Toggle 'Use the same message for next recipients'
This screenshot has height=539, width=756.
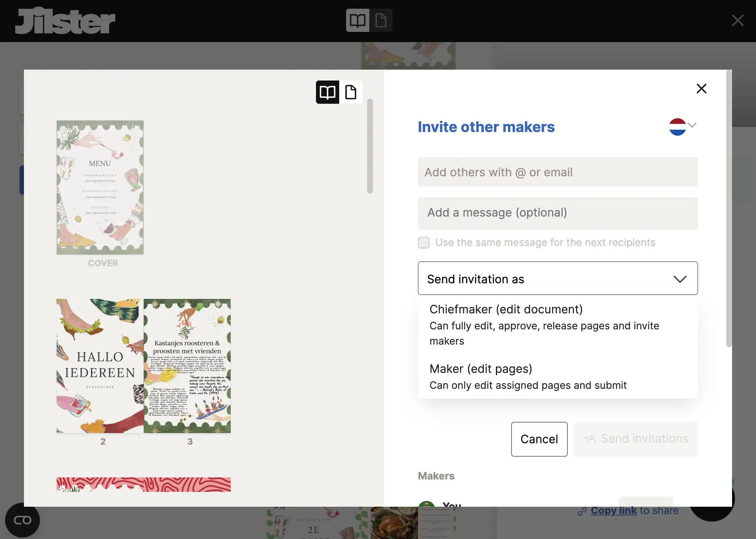click(x=423, y=242)
